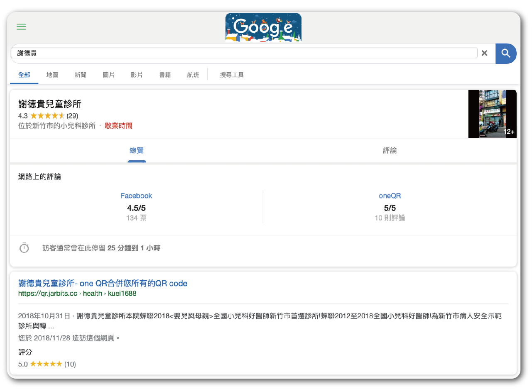Screen dimensions: 532x392
Task: Open the clinic photo thumbnail showing 12+
Action: click(493, 113)
